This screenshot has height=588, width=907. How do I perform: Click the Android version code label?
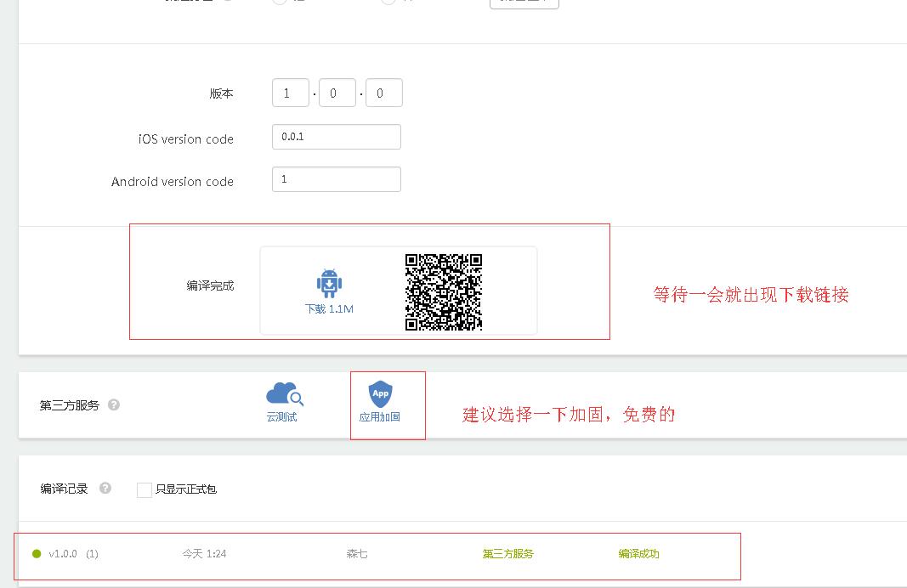tap(173, 182)
